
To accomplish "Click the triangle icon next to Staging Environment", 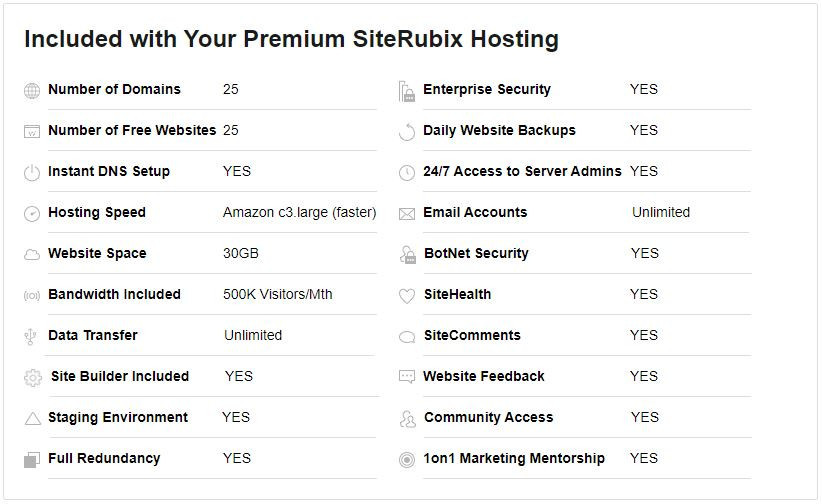I will click(x=32, y=419).
